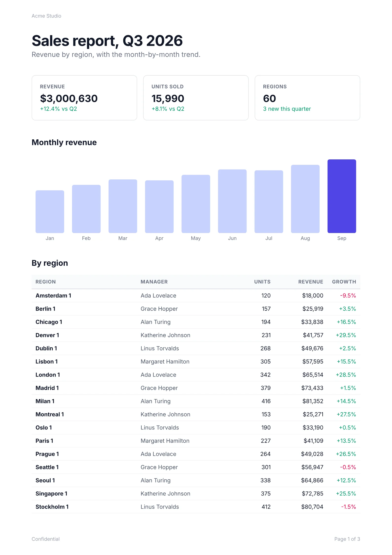Click the GROWTH column header
This screenshot has width=392, height=555.
[x=344, y=282]
